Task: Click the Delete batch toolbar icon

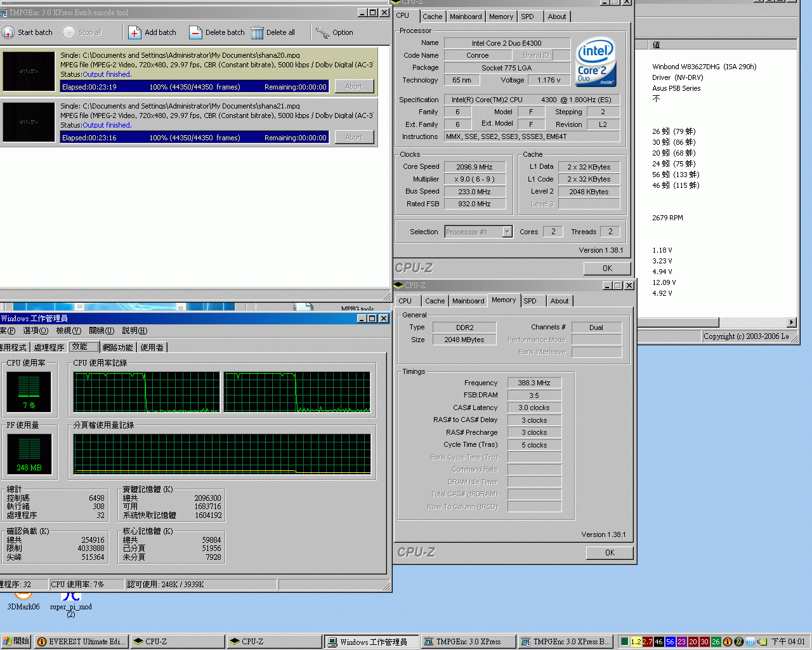Action: click(195, 32)
